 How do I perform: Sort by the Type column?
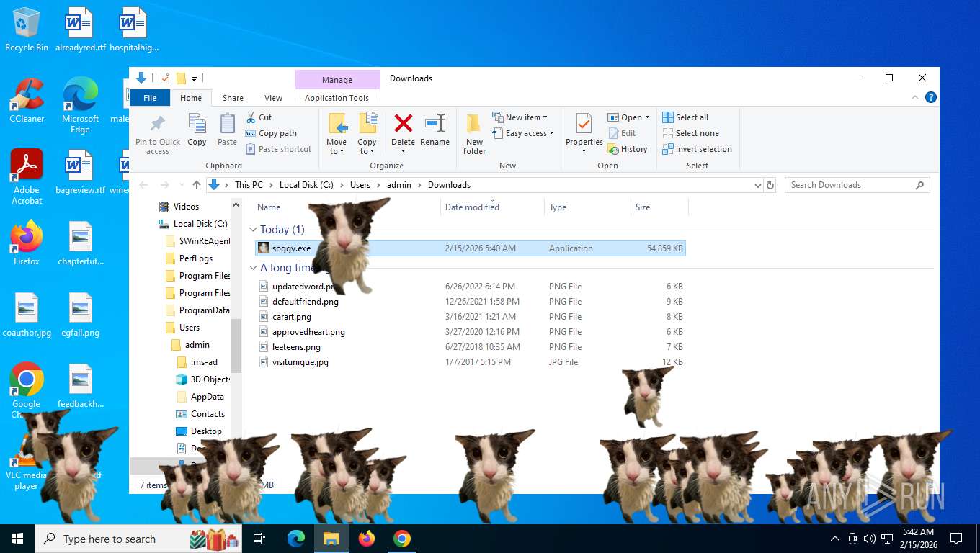click(x=558, y=207)
